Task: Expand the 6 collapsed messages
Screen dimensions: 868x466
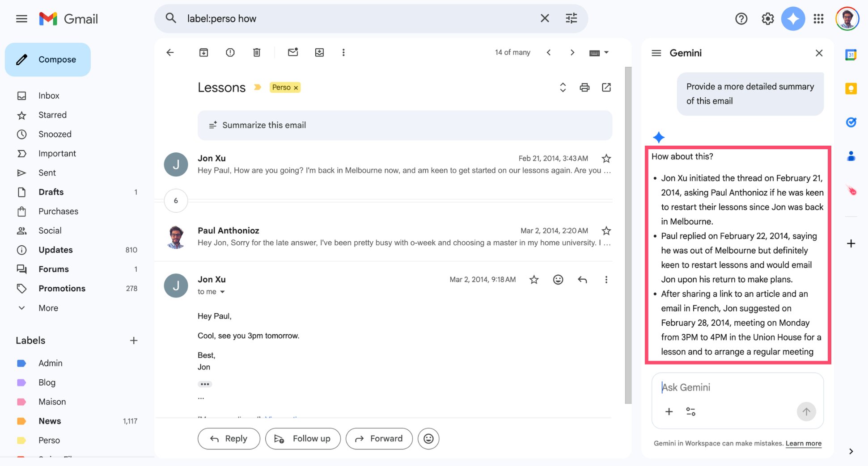Action: 175,201
